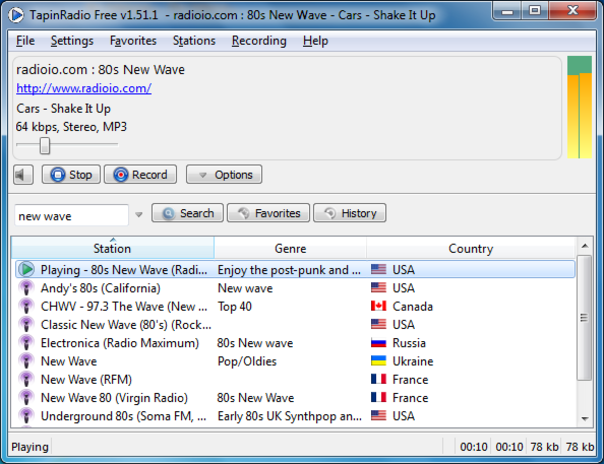Show the History list

tap(350, 213)
